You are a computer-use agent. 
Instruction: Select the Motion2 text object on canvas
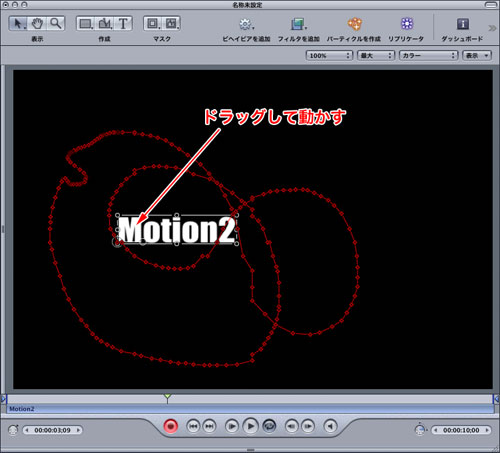coord(177,229)
